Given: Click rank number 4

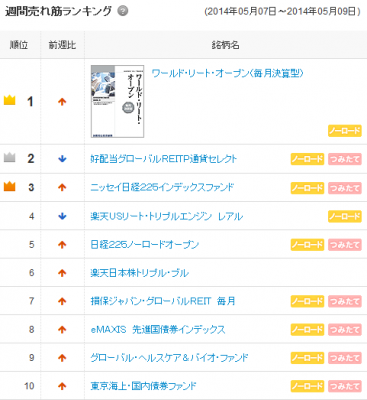Looking at the screenshot, I should (31, 216).
